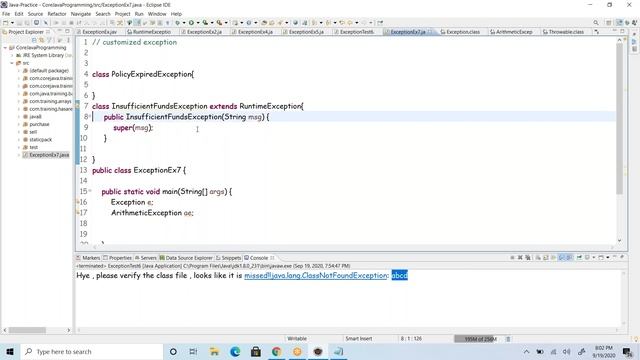Open the Window menu
Image resolution: width=640 pixels, height=360 pixels.
click(157, 14)
